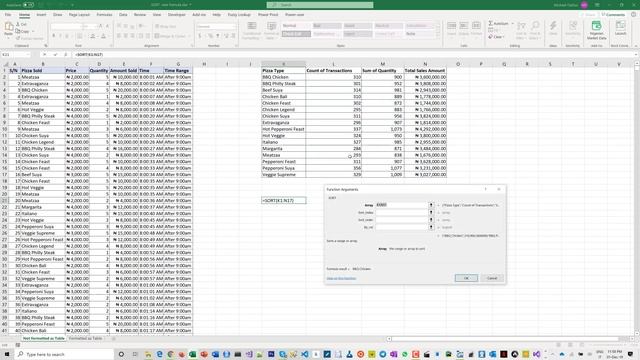Click the Sort_index input field
The height and width of the screenshot is (360, 640).
tap(401, 212)
